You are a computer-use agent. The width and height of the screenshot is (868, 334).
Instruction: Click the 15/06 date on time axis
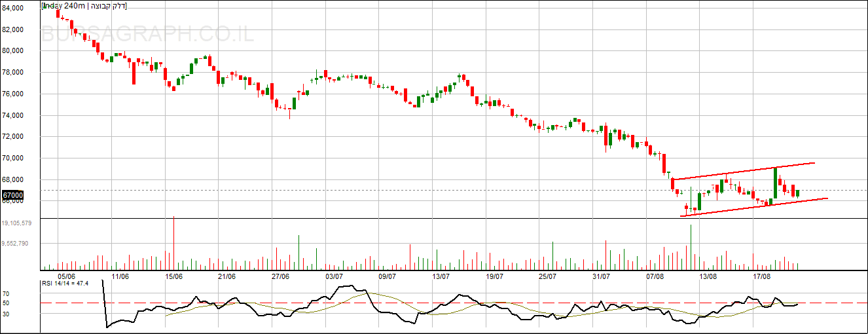173,276
